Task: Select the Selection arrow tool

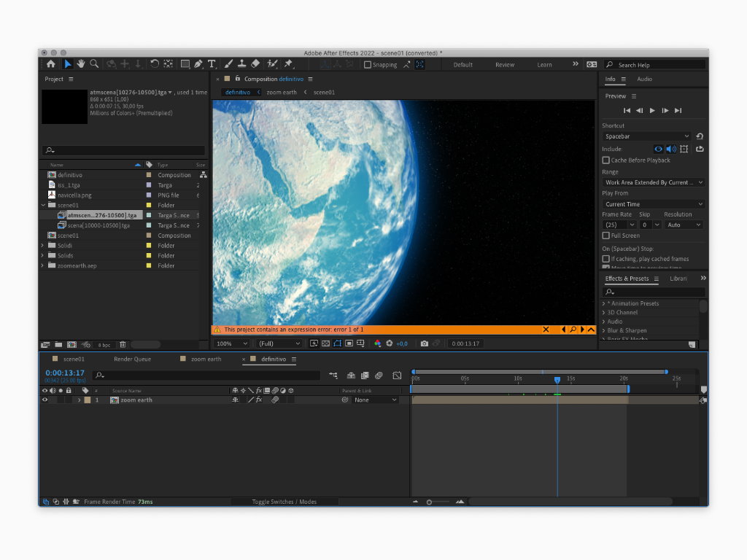Action: (68, 64)
